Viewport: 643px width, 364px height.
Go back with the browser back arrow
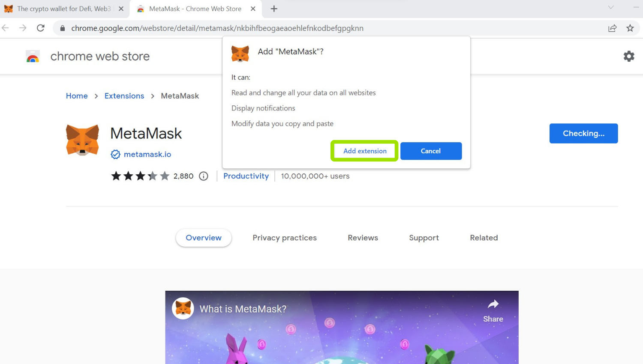point(6,28)
